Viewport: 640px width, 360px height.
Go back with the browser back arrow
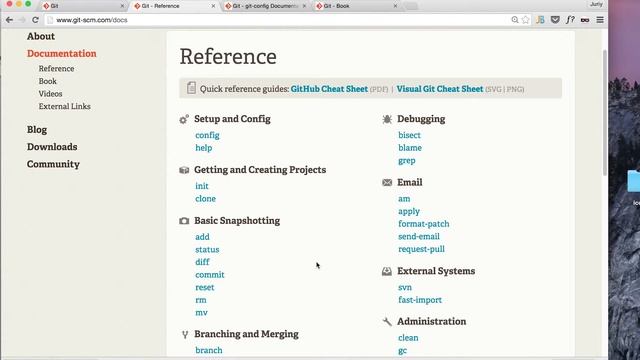pos(9,20)
